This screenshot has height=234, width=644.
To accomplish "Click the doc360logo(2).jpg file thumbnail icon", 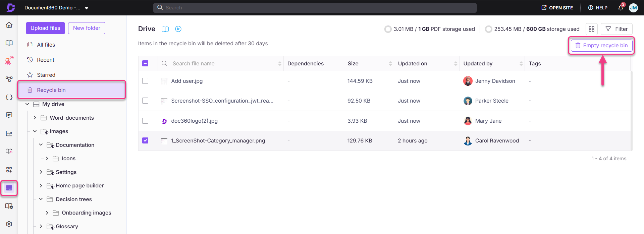I will click(x=164, y=121).
